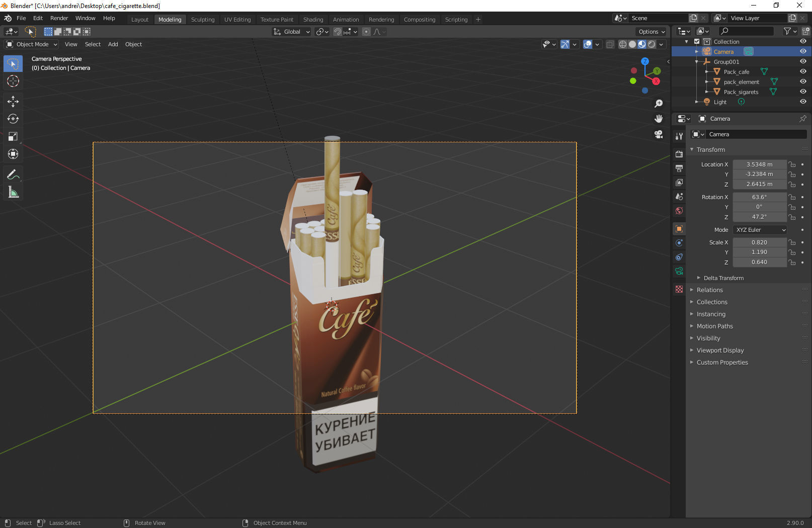The width and height of the screenshot is (812, 528).
Task: Click the pan view hand icon
Action: tap(659, 119)
